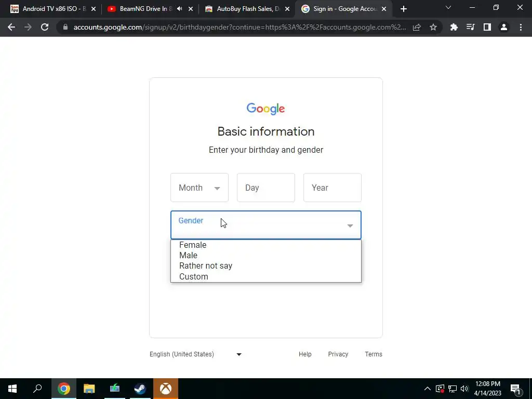
Task: Open the Chrome profile avatar
Action: point(504,27)
